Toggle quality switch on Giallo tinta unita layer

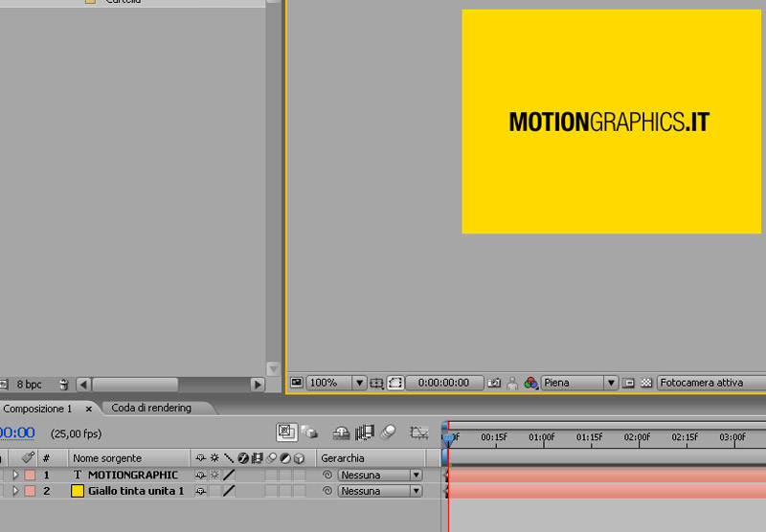click(x=229, y=491)
